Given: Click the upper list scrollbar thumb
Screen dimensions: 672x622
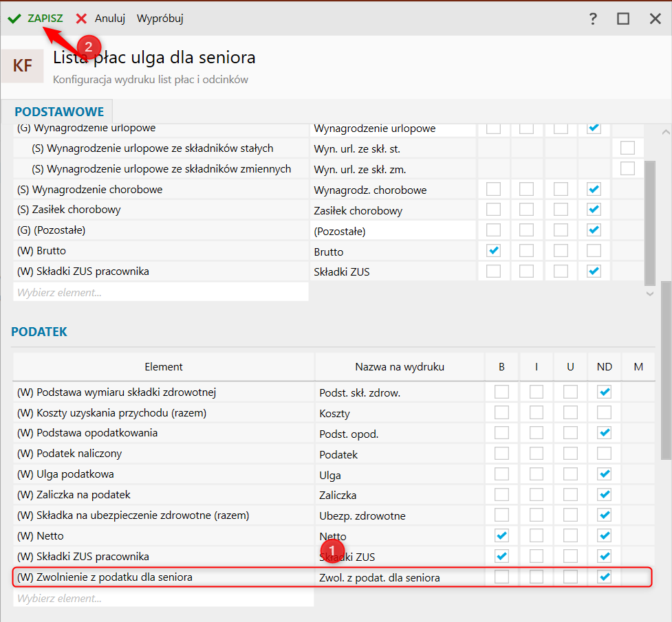Looking at the screenshot, I should [650, 223].
